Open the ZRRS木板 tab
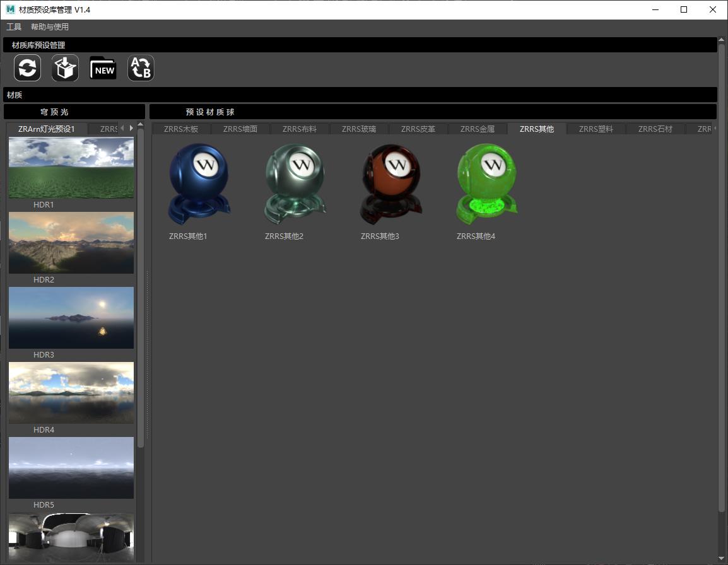Image resolution: width=728 pixels, height=565 pixels. pos(180,129)
